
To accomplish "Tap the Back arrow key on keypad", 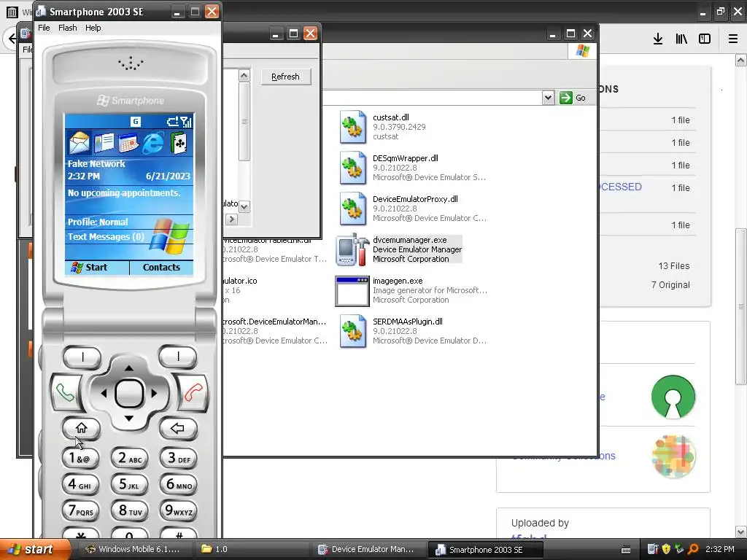I will [178, 427].
